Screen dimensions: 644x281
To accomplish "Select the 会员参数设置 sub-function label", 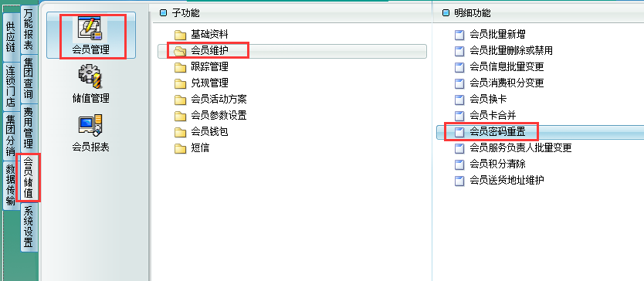I will [x=219, y=116].
